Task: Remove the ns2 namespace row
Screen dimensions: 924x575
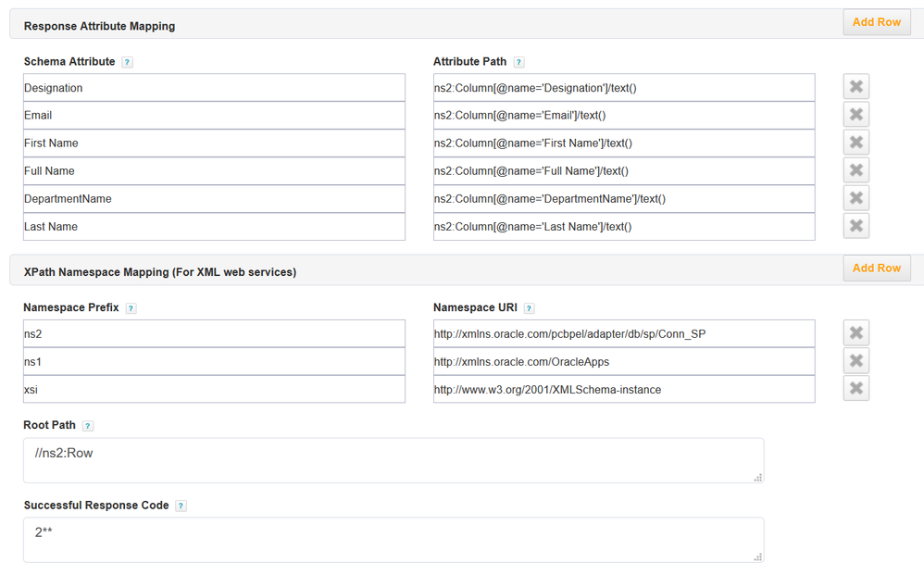Action: point(855,333)
